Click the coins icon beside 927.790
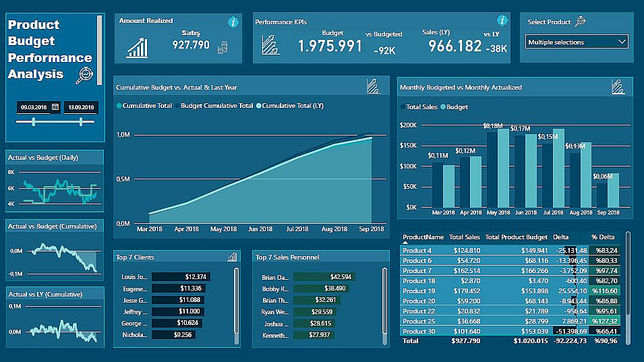Screen dimensions: 644x362 [x=222, y=48]
